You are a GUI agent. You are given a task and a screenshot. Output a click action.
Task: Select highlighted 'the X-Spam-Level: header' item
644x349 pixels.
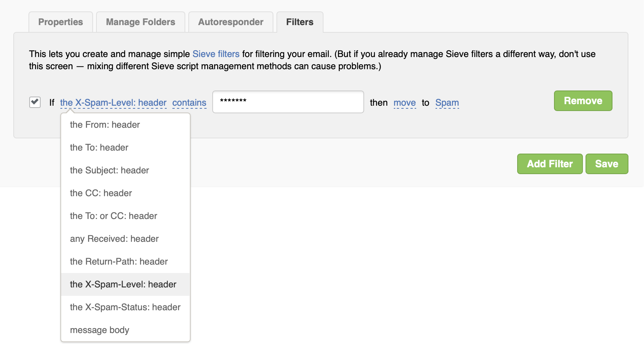coord(125,284)
